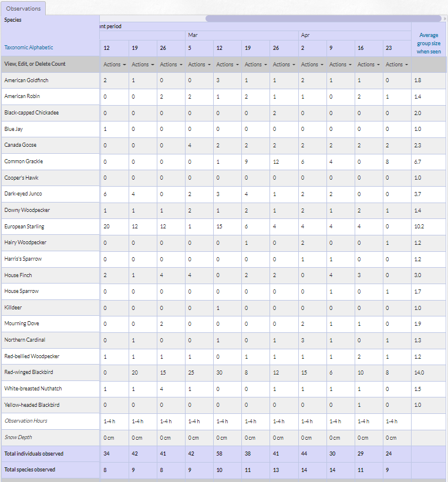Sort species by Taxonomic order

tap(16, 48)
